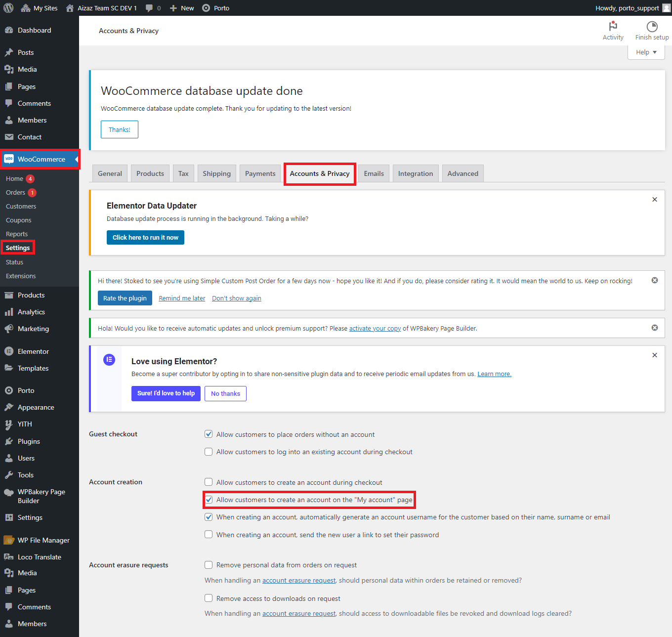
Task: Toggle automatically generate account username checkbox
Action: (209, 517)
